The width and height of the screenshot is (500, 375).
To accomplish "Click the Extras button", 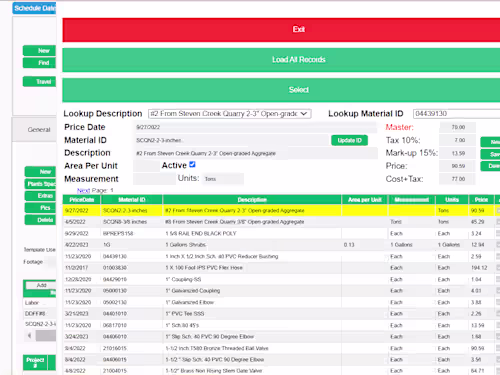I will [x=40, y=196].
